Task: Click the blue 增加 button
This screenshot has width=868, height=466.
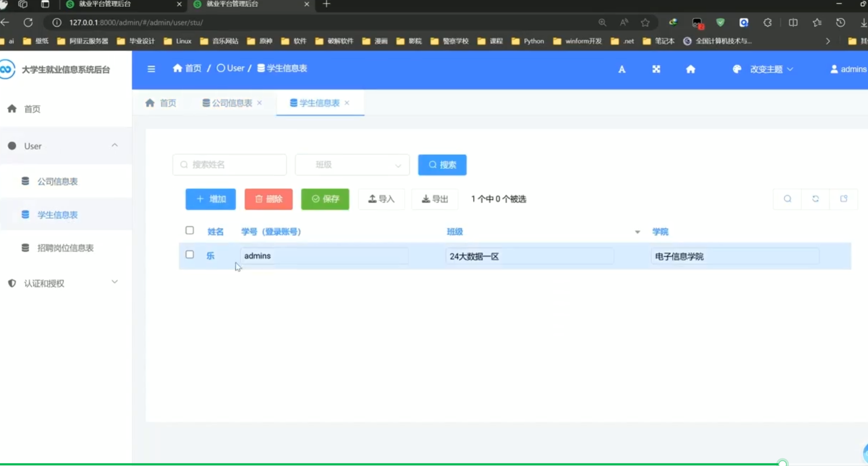Action: pos(211,199)
